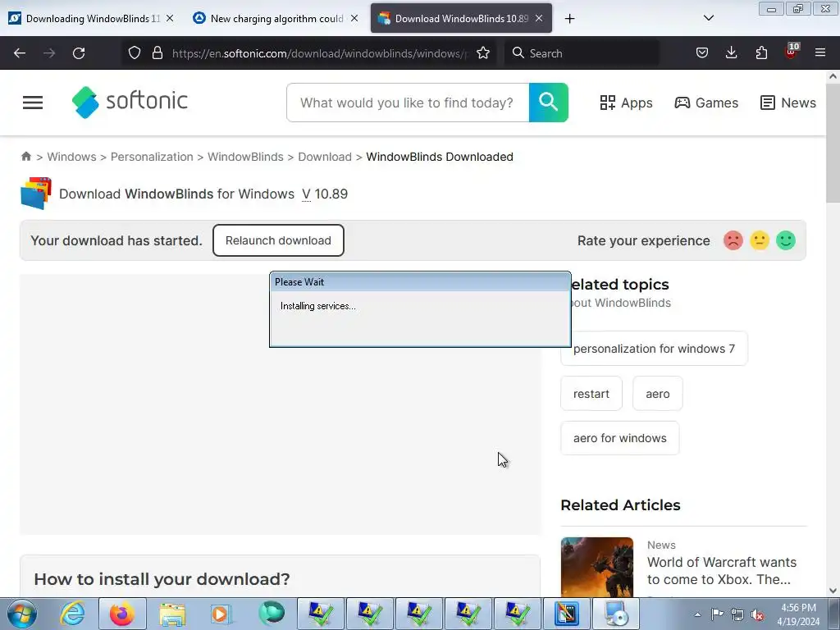Click the Please Wait dialog title bar
This screenshot has height=630, width=840.
[x=420, y=282]
